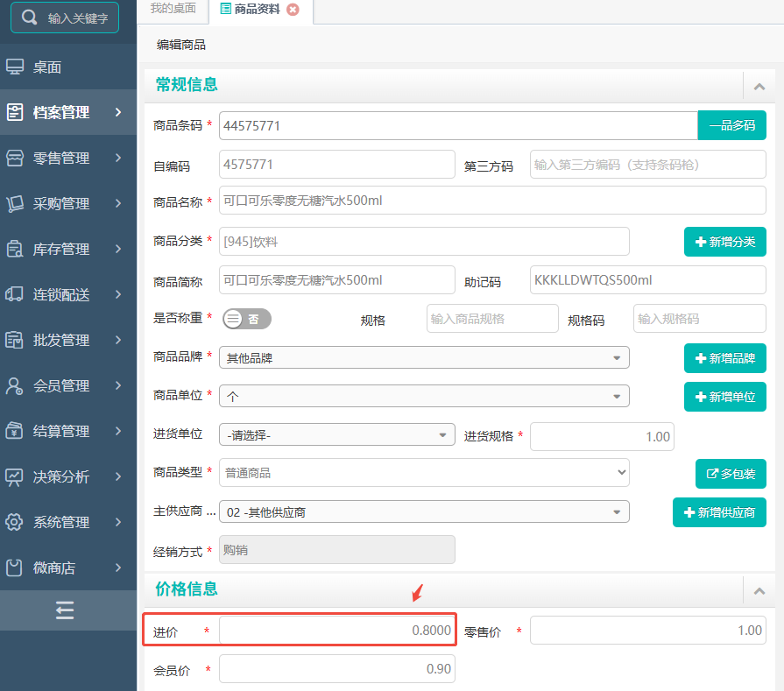Click the 进价 input field
The height and width of the screenshot is (691, 784).
(337, 630)
